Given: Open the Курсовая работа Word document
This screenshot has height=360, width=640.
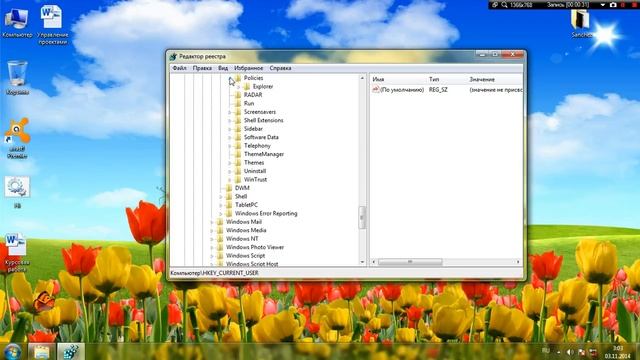Looking at the screenshot, I should [x=16, y=252].
